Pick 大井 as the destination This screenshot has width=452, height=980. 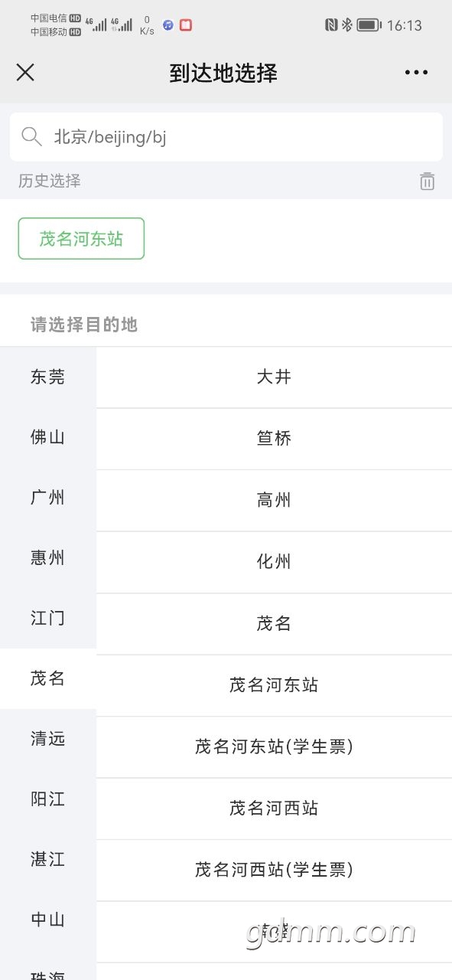[274, 377]
